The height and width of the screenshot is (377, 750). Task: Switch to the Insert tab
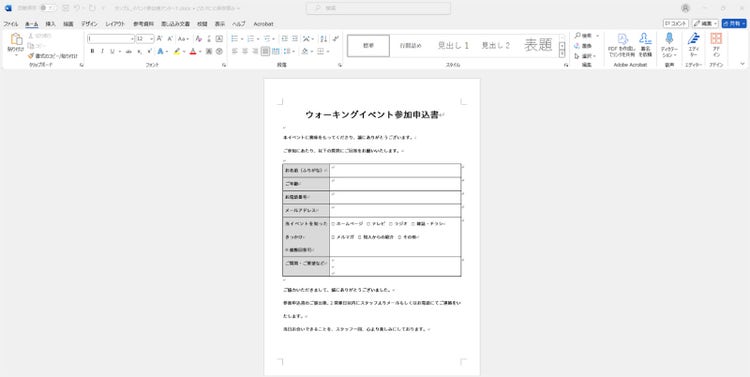tap(50, 24)
